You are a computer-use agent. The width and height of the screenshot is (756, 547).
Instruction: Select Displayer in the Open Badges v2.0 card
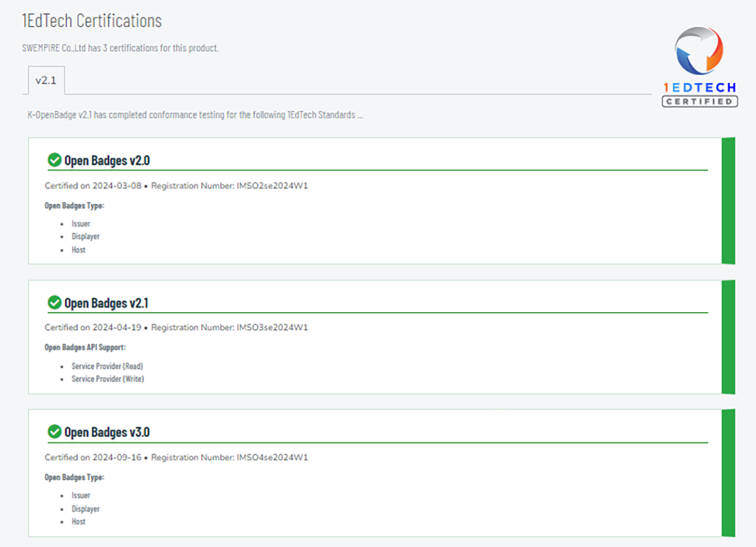point(85,237)
